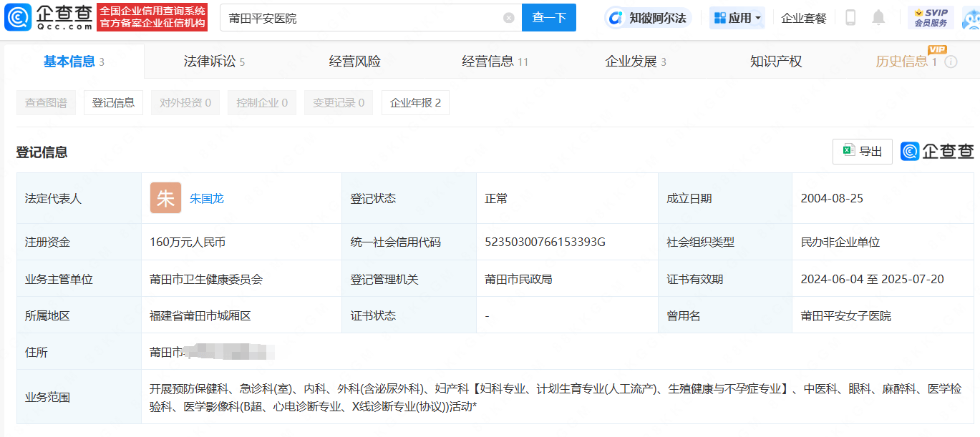The image size is (980, 437).
Task: Open legal representative 朱国龙 link
Action: coord(207,199)
